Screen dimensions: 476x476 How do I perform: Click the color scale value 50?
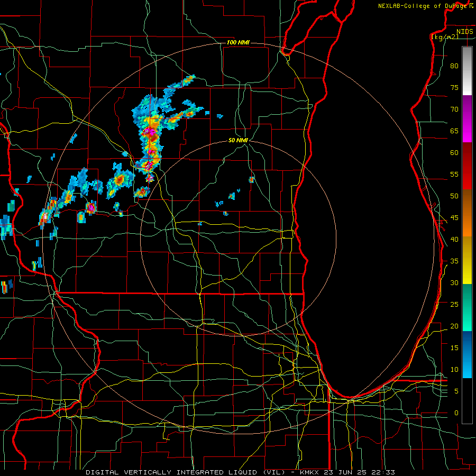pos(454,196)
